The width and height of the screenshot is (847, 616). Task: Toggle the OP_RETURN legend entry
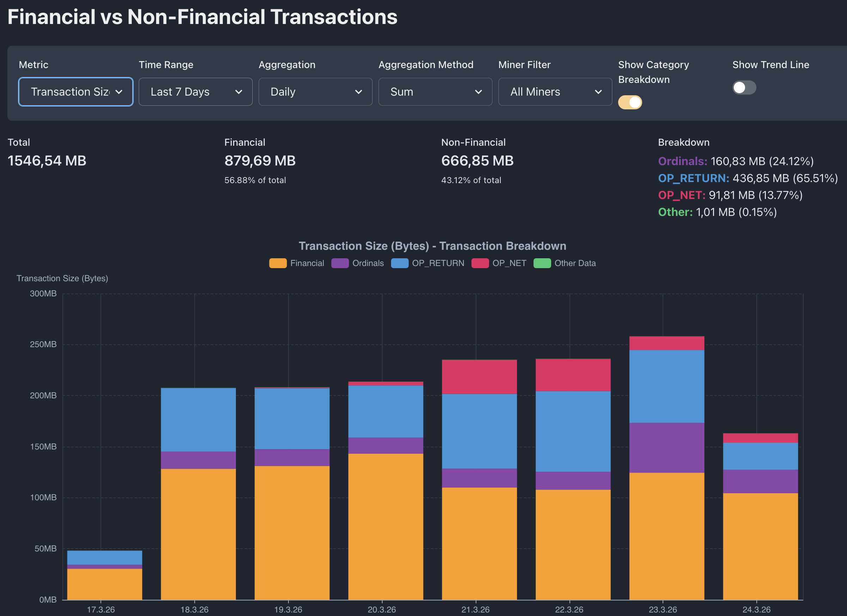(x=427, y=263)
